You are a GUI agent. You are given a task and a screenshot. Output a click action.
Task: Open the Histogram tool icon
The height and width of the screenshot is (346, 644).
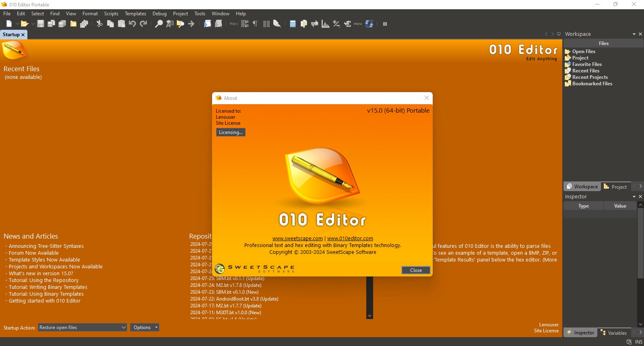[325, 24]
